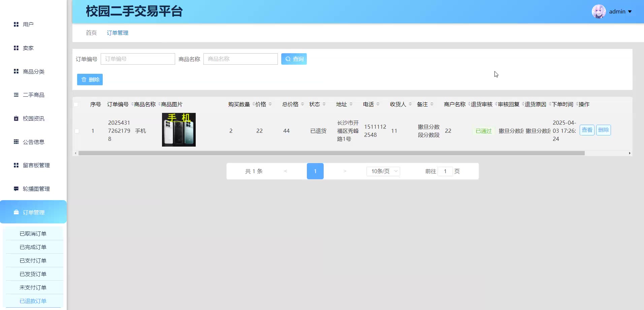Open the 用户 sidebar grid icon
The image size is (644, 310).
point(16,24)
